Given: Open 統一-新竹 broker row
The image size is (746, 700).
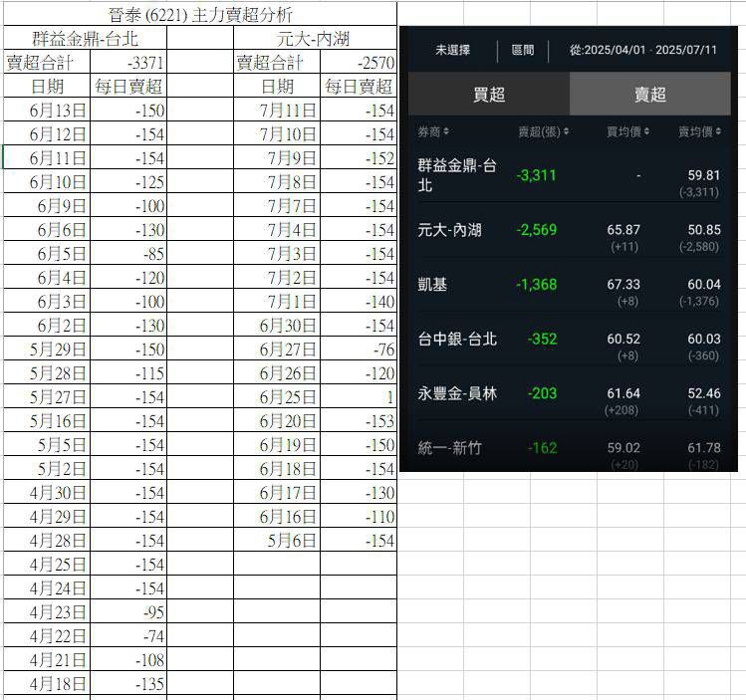Looking at the screenshot, I should point(569,448).
